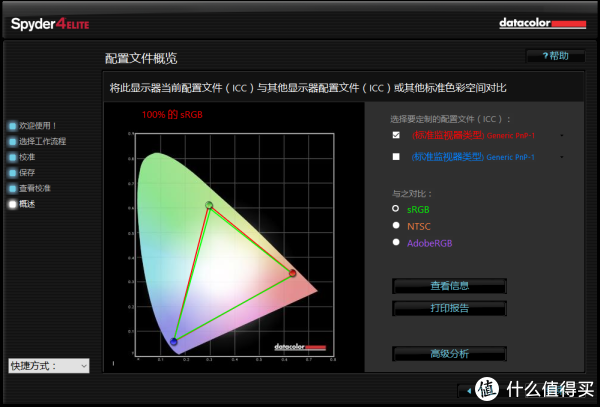
Task: Click the white indicator beside 概述
Action: tap(13, 204)
